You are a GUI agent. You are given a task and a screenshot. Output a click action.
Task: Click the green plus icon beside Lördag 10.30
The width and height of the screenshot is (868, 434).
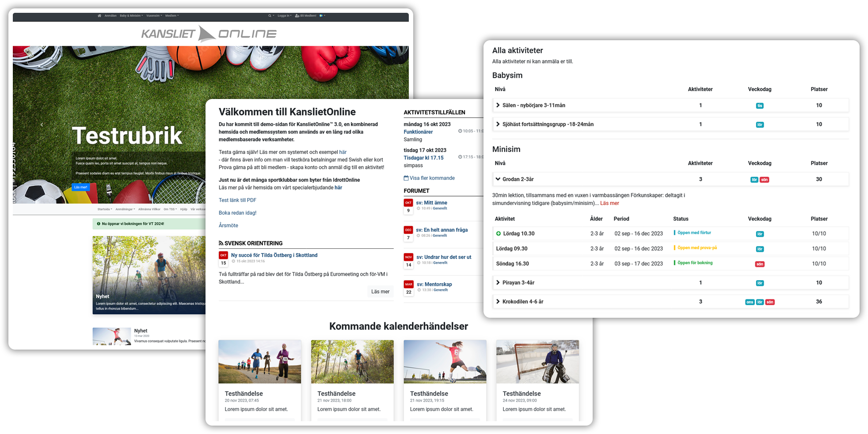tap(499, 233)
